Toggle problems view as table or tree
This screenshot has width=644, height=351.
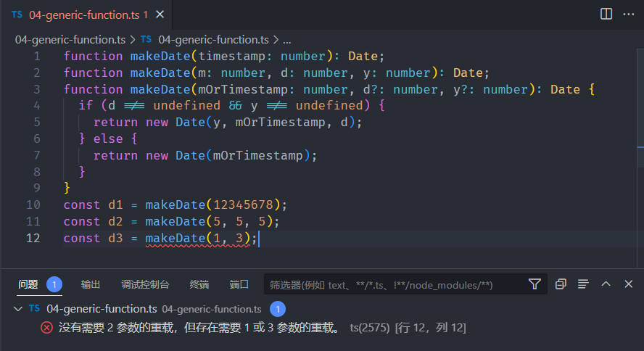583,284
